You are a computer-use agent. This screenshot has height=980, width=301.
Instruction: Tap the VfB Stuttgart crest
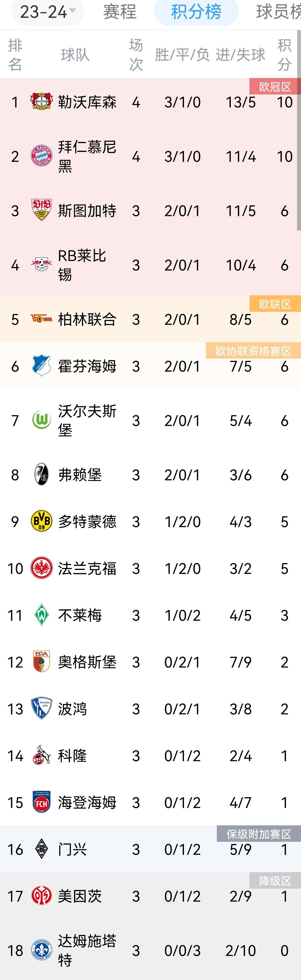click(x=42, y=210)
